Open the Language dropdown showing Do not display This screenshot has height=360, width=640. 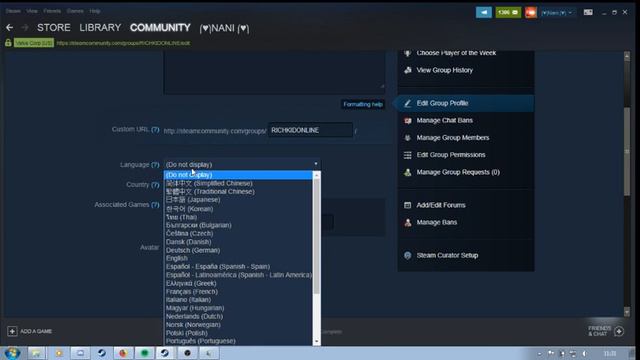(242, 164)
